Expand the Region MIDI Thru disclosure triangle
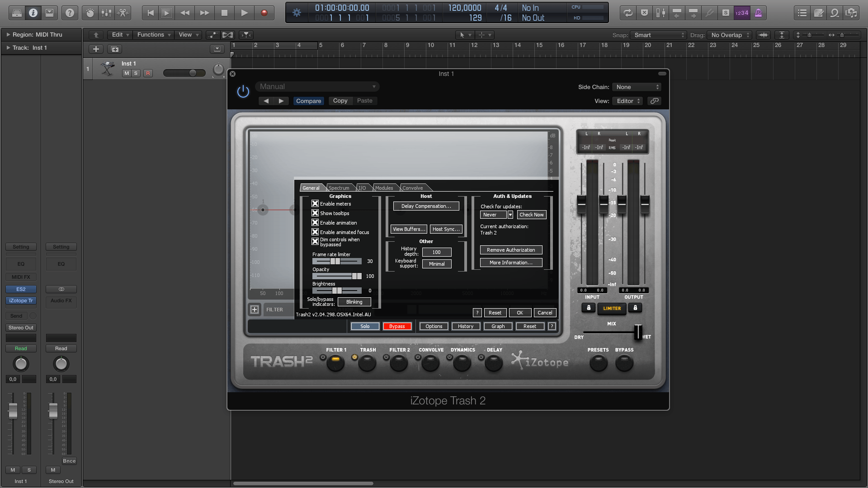The image size is (868, 488). (x=8, y=35)
